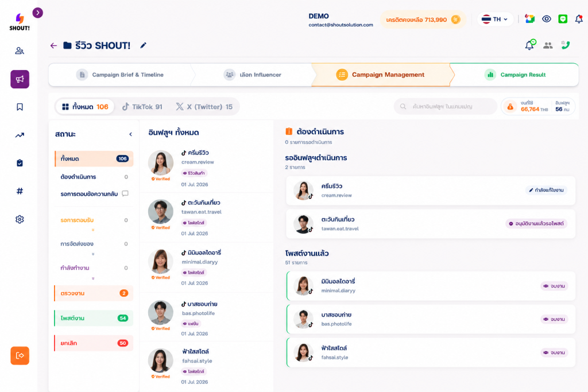Toggle the eye view icon in header
Screen dimensions: 588x392
547,19
